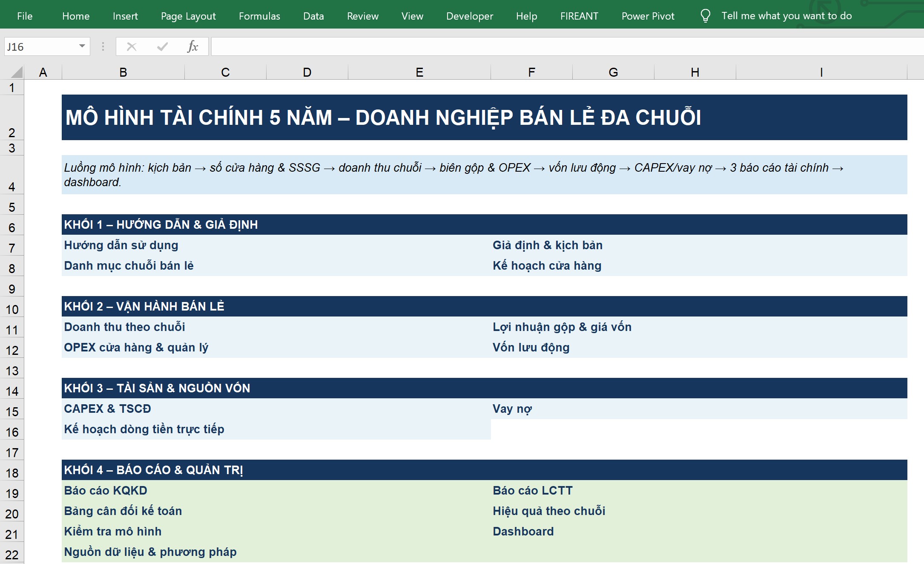This screenshot has width=924, height=564.
Task: Open the FIREANT add-in tab
Action: 579,16
